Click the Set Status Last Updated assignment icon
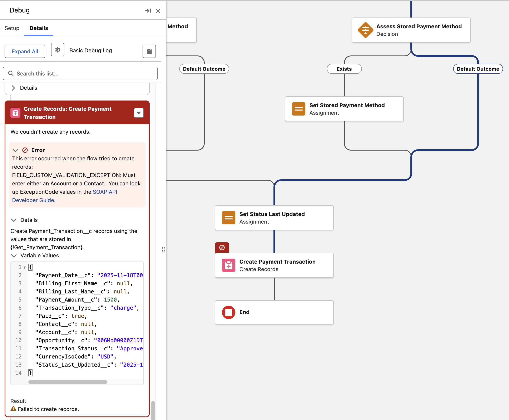509x420 pixels. click(x=228, y=218)
